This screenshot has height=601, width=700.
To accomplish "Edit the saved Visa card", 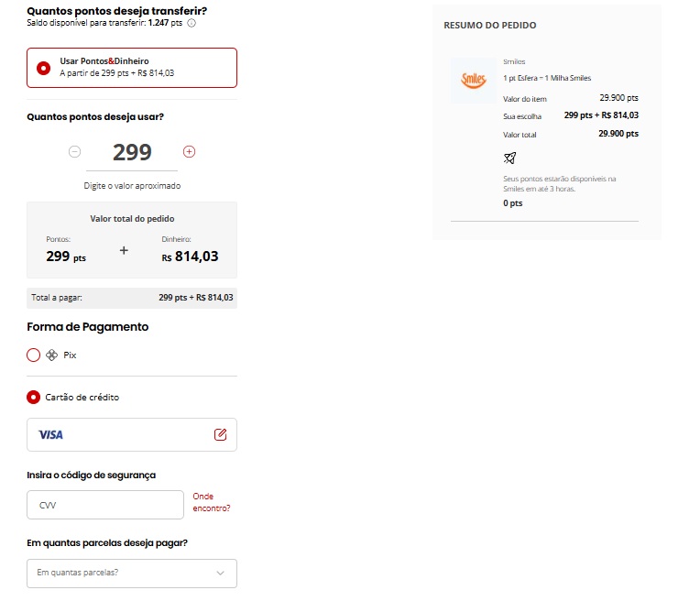I will [x=220, y=434].
